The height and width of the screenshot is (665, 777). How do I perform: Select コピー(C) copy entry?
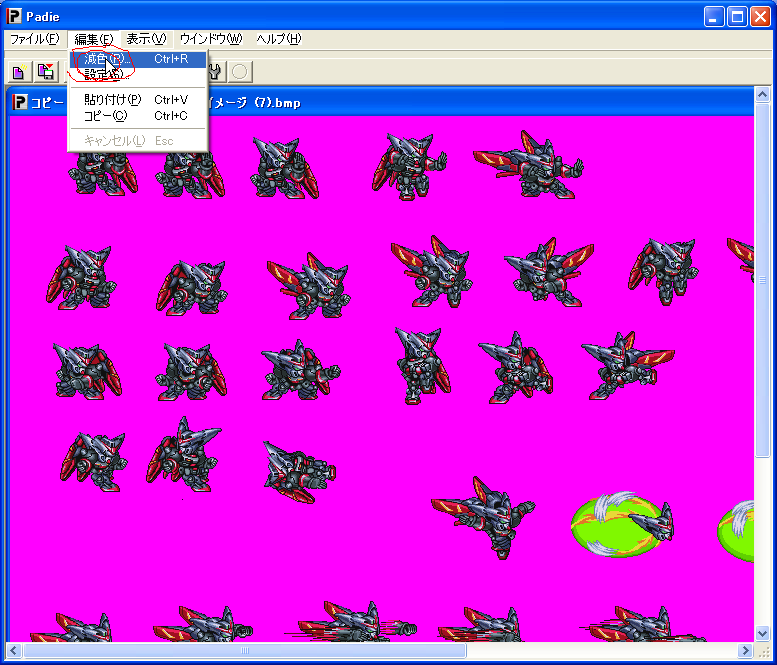pos(137,116)
